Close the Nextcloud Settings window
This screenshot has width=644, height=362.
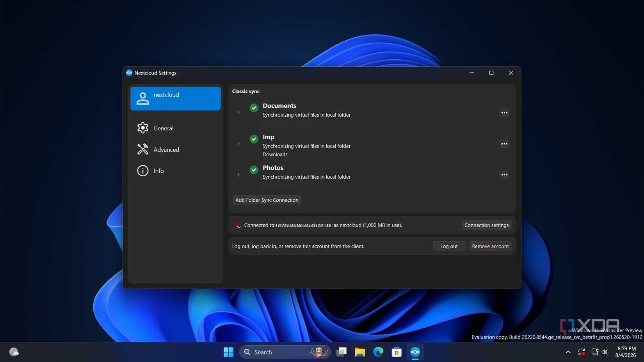(x=511, y=73)
